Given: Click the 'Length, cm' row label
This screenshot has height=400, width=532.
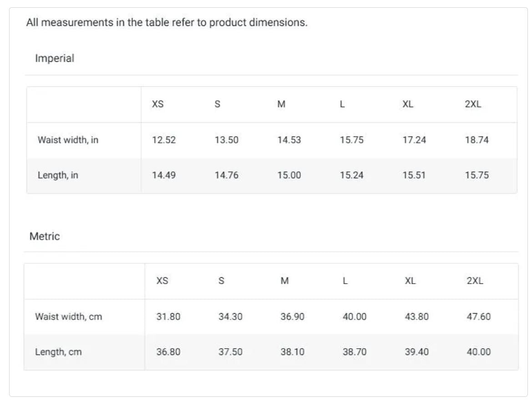Looking at the screenshot, I should 58,352.
